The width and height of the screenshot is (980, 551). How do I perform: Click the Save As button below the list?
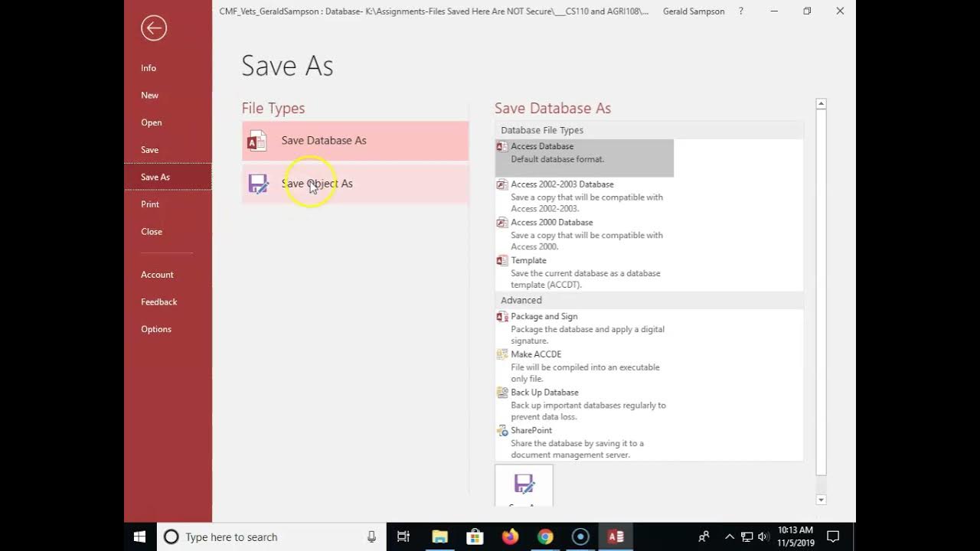coord(524,485)
